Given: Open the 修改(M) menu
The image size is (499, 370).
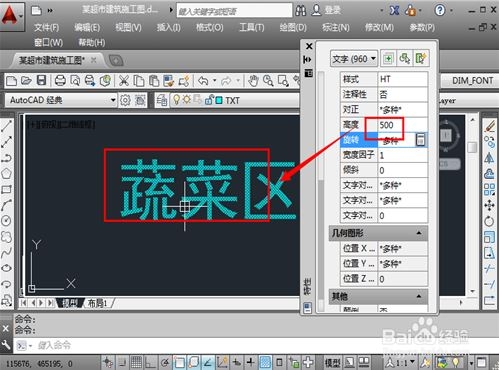Looking at the screenshot, I should click(x=379, y=27).
